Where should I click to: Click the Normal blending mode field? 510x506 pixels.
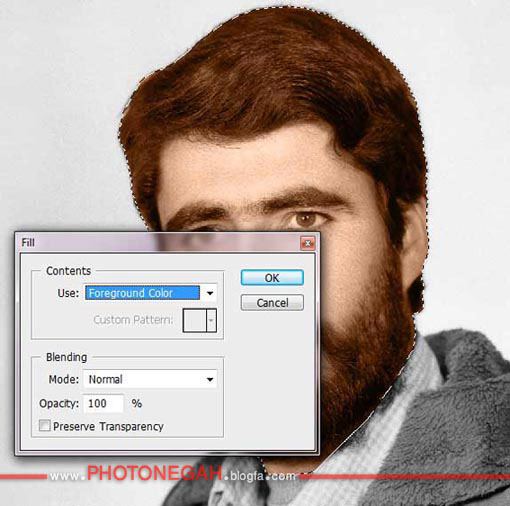click(x=150, y=379)
